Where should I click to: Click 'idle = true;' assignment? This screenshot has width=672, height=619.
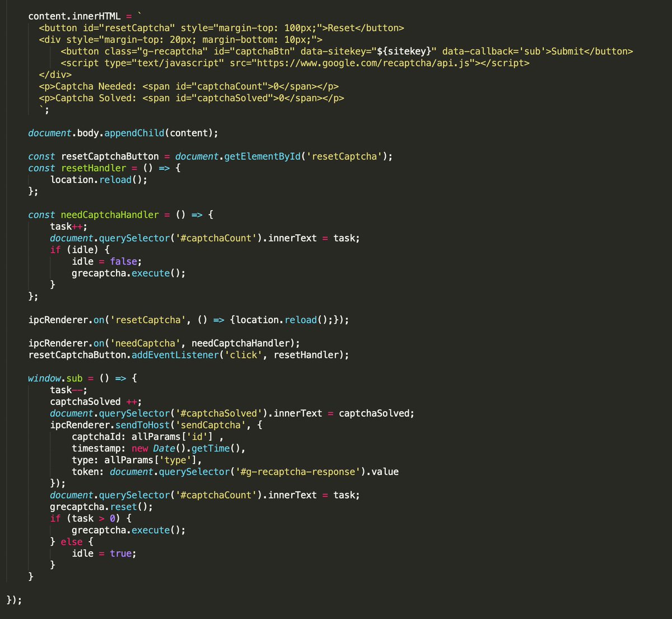104,553
